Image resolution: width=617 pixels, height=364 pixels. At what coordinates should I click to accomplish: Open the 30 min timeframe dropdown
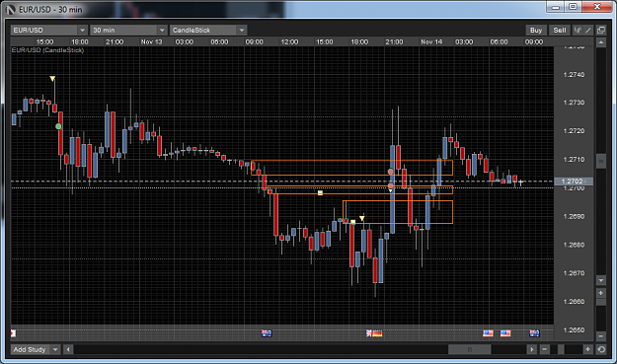click(x=128, y=30)
